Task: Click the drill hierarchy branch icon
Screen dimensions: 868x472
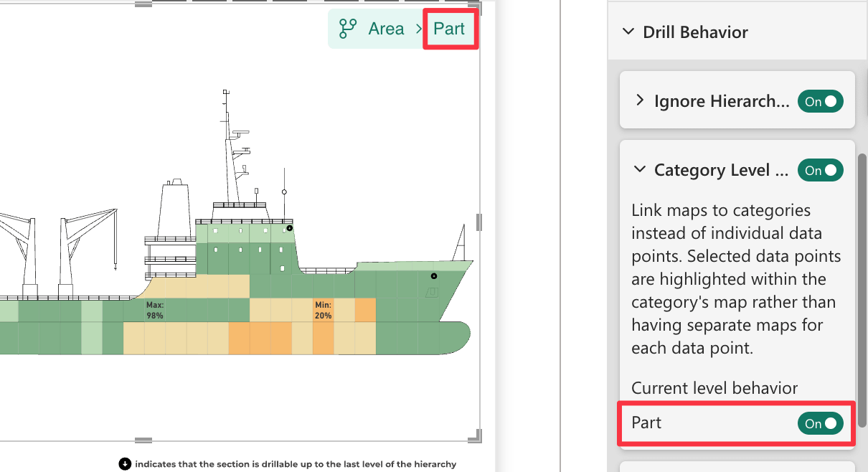Action: 348,29
